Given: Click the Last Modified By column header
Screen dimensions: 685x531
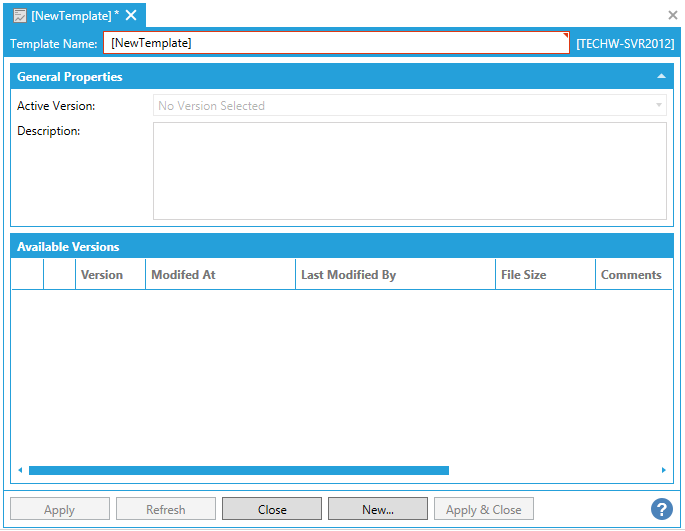Looking at the screenshot, I should point(348,275).
